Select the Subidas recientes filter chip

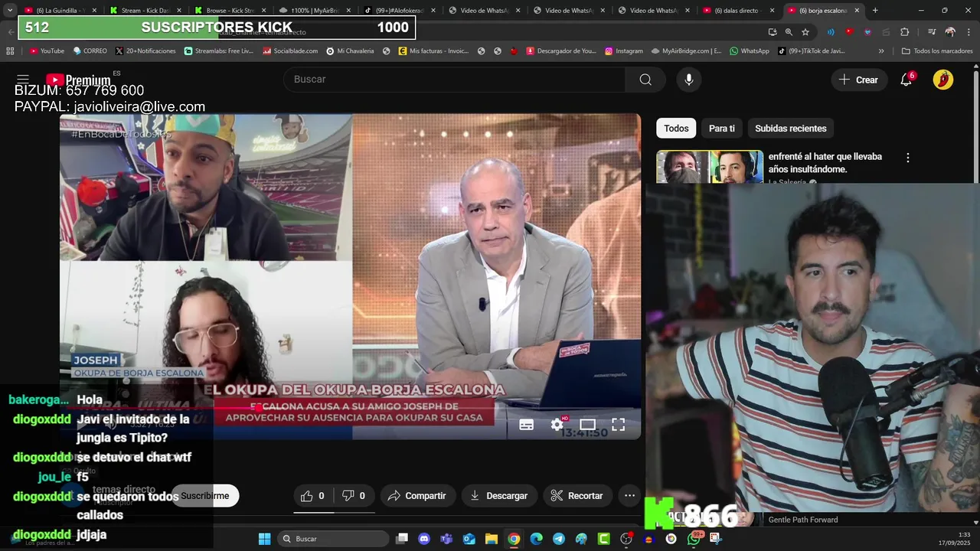pos(791,129)
